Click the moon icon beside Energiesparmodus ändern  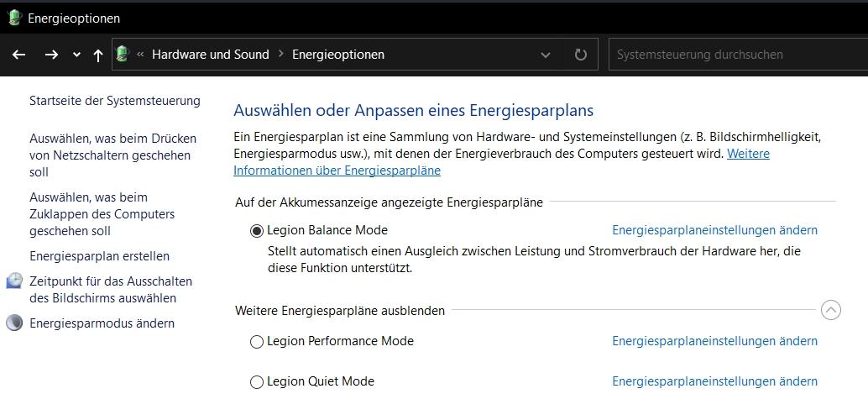(x=14, y=323)
